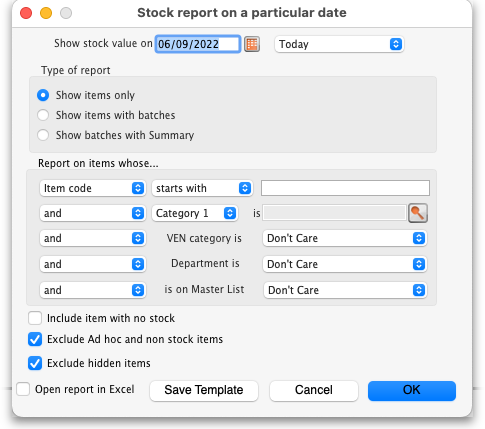This screenshot has height=429, width=485.
Task: Open the calendar date picker icon
Action: 252,44
